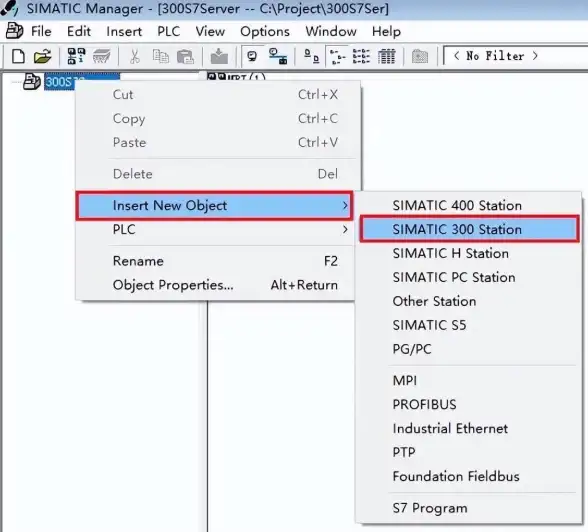Select PG/PC entry
The width and height of the screenshot is (588, 532).
469,349
